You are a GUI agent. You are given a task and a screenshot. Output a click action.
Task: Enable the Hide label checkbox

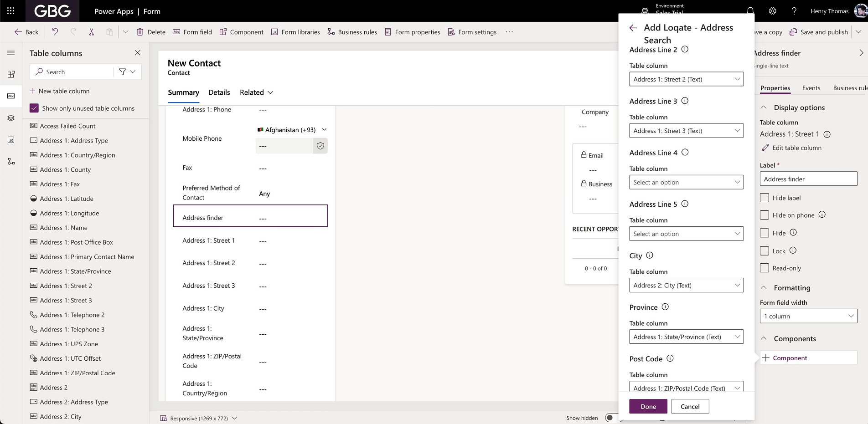[x=765, y=197]
